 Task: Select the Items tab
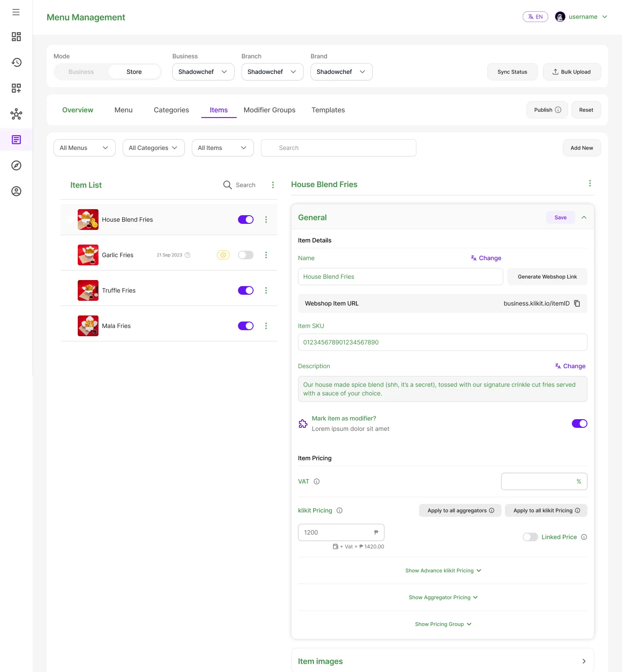(x=219, y=110)
